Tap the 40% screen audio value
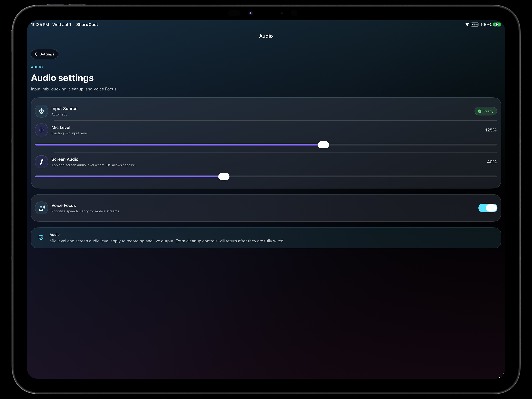This screenshot has height=399, width=532. pyautogui.click(x=492, y=162)
